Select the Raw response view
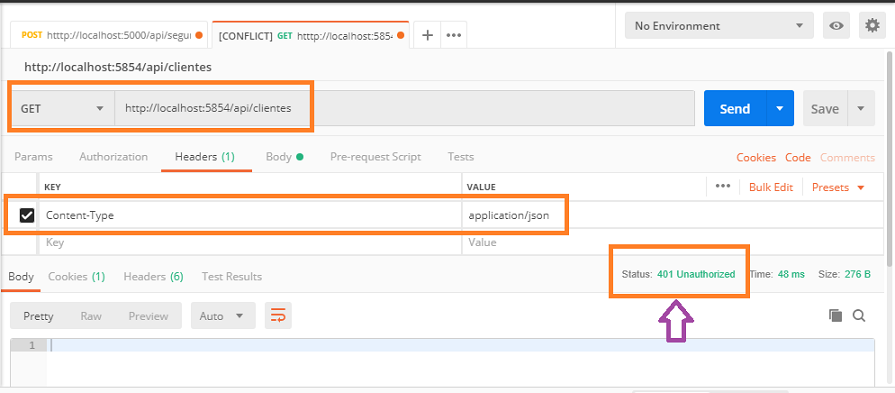 click(91, 316)
